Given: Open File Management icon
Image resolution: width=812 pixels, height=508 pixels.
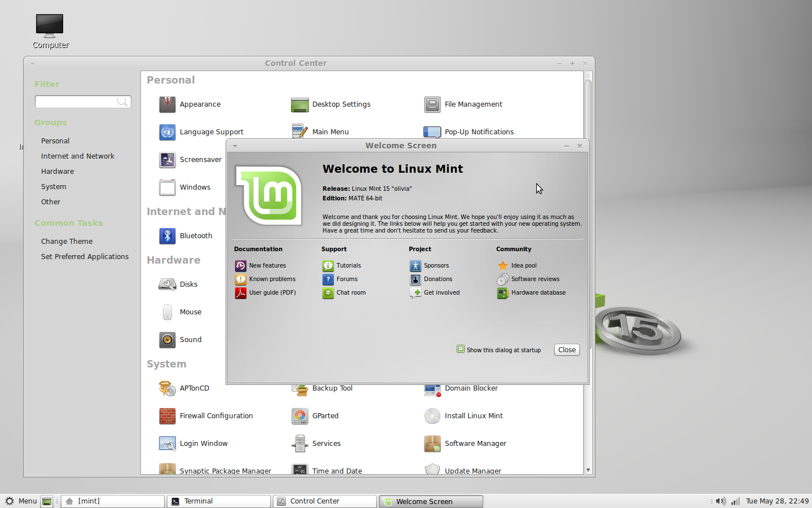Looking at the screenshot, I should (433, 104).
